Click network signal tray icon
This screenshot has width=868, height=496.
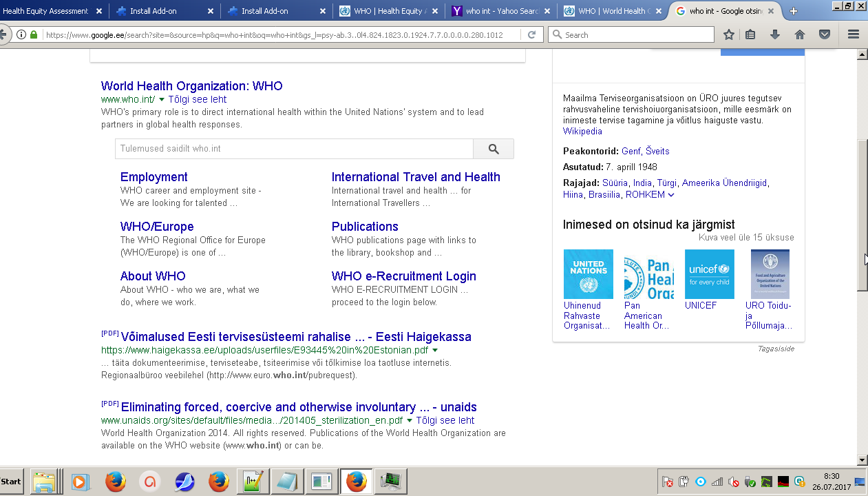(x=717, y=482)
